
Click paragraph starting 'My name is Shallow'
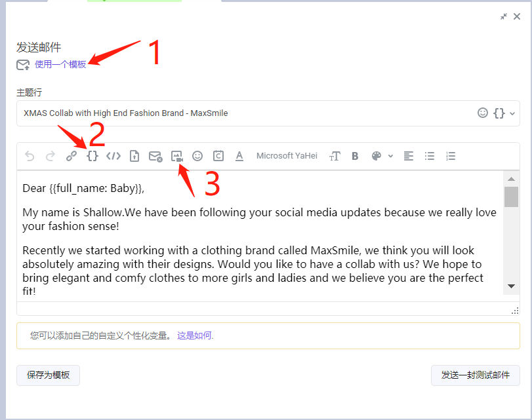click(x=260, y=219)
